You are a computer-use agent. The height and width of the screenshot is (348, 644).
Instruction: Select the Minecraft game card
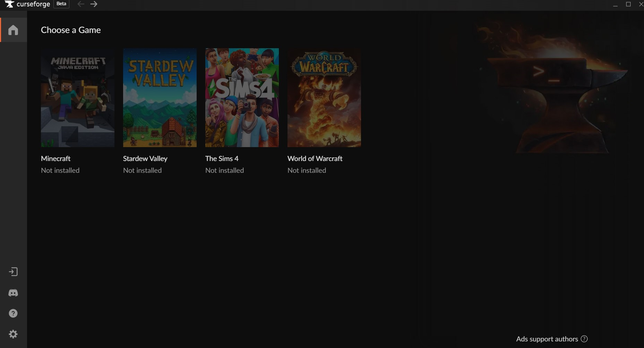[77, 97]
